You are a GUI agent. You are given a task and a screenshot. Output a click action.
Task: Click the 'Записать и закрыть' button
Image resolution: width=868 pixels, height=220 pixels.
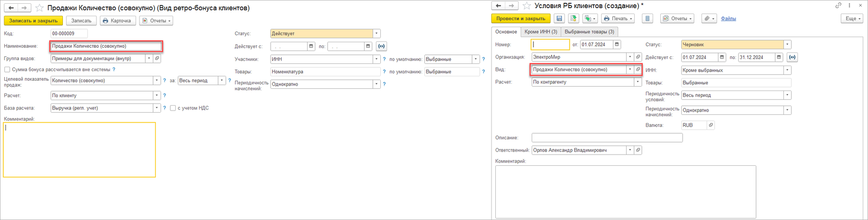(x=33, y=21)
